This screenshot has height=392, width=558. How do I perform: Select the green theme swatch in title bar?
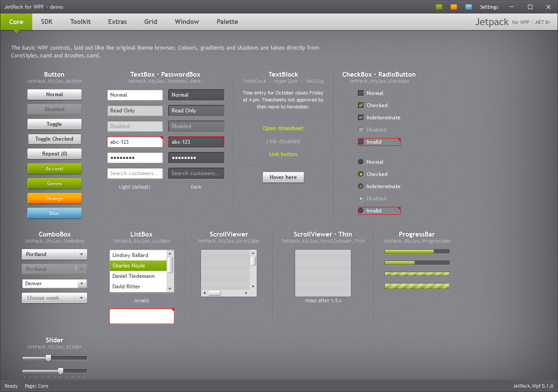pos(439,7)
